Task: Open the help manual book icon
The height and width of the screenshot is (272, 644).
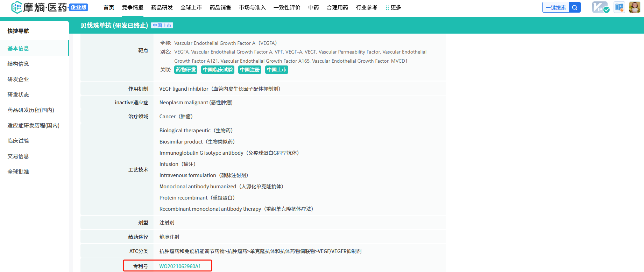Action: [x=619, y=7]
